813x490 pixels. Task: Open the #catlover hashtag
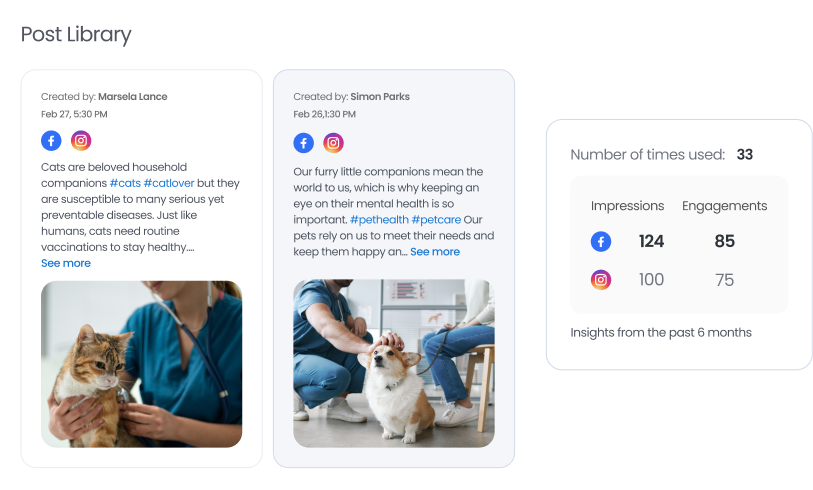click(169, 183)
